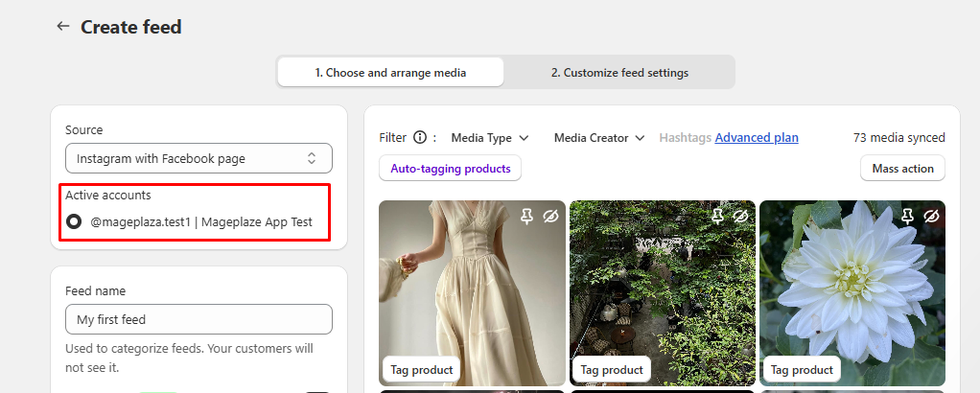This screenshot has height=393, width=980.
Task: Switch to Choose and arrange media tab
Action: pos(390,73)
